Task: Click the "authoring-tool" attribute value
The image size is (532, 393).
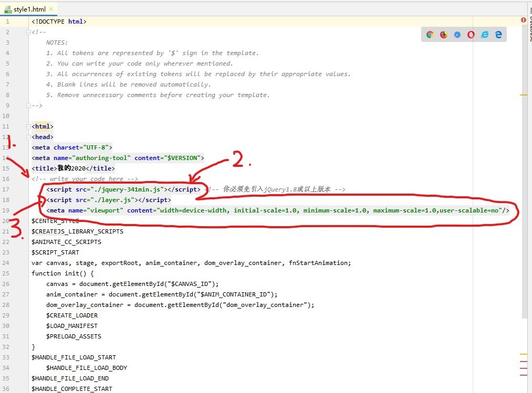Action: 101,158
